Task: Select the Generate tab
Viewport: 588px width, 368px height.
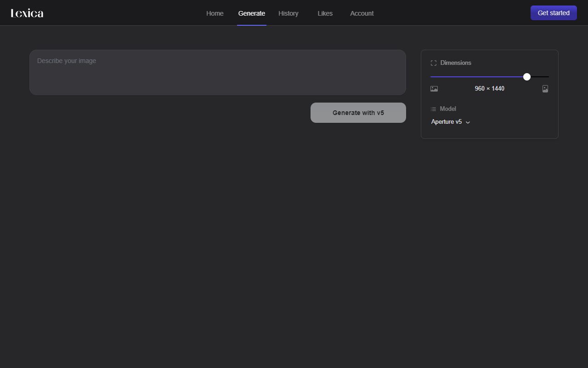Action: coord(251,13)
